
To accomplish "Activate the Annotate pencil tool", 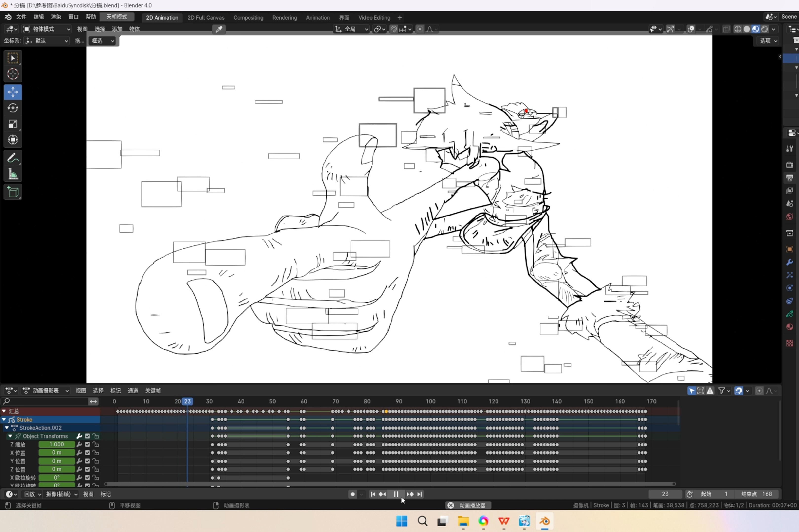I will [x=13, y=158].
